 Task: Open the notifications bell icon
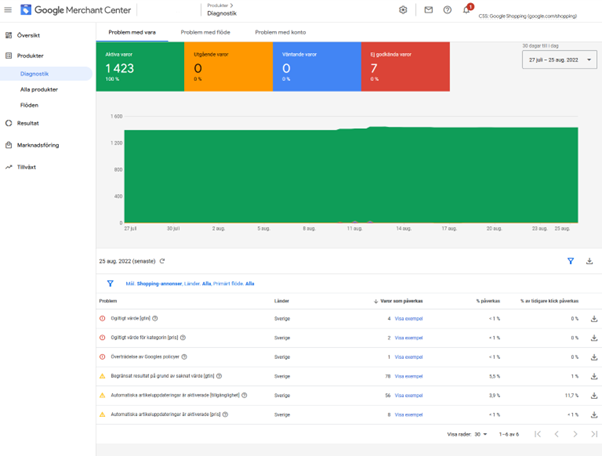coord(466,10)
